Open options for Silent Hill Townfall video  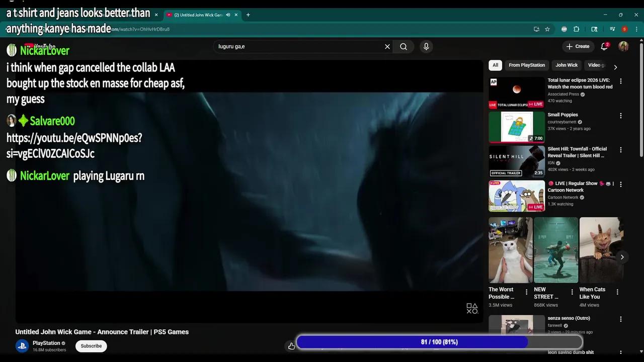pyautogui.click(x=620, y=150)
